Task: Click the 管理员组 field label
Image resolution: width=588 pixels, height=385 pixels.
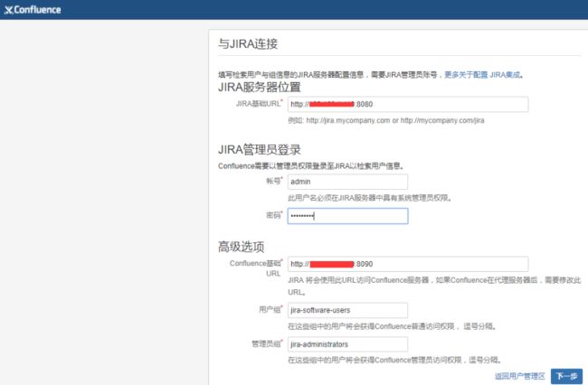Action: [x=265, y=344]
